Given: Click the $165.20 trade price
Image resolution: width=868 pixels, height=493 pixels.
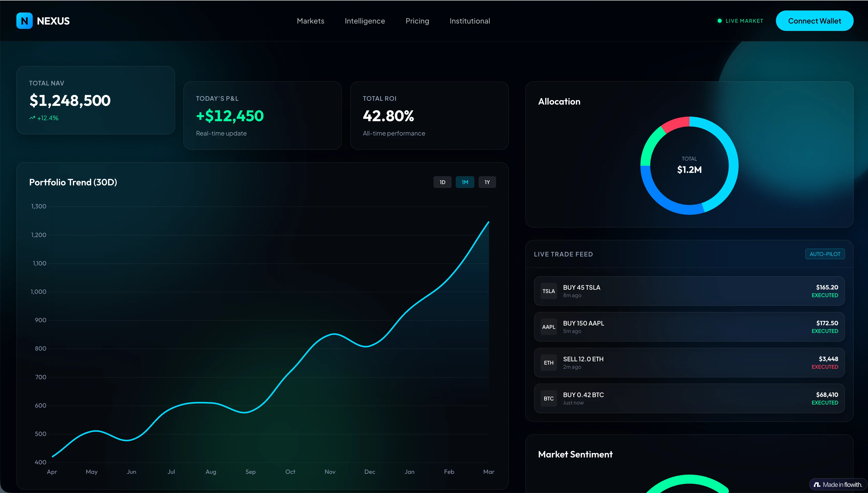Looking at the screenshot, I should [827, 287].
